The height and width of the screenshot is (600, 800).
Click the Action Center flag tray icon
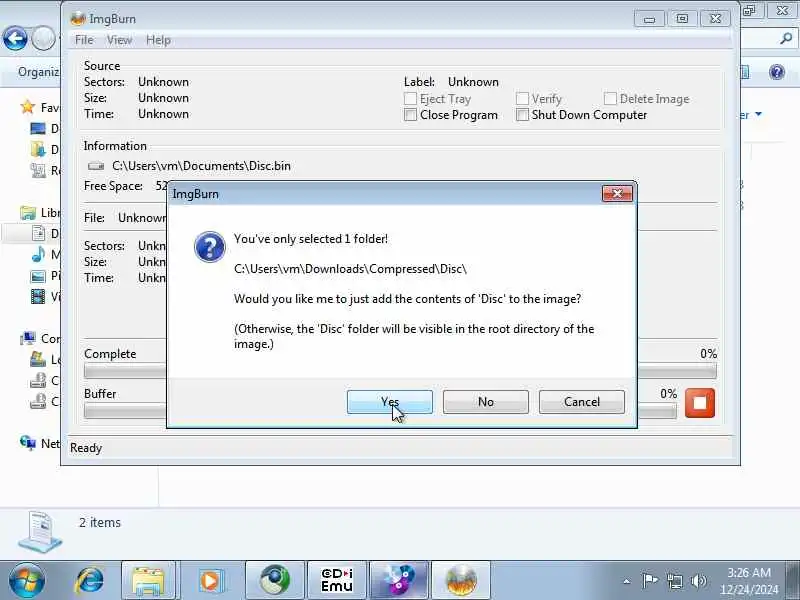coord(650,581)
